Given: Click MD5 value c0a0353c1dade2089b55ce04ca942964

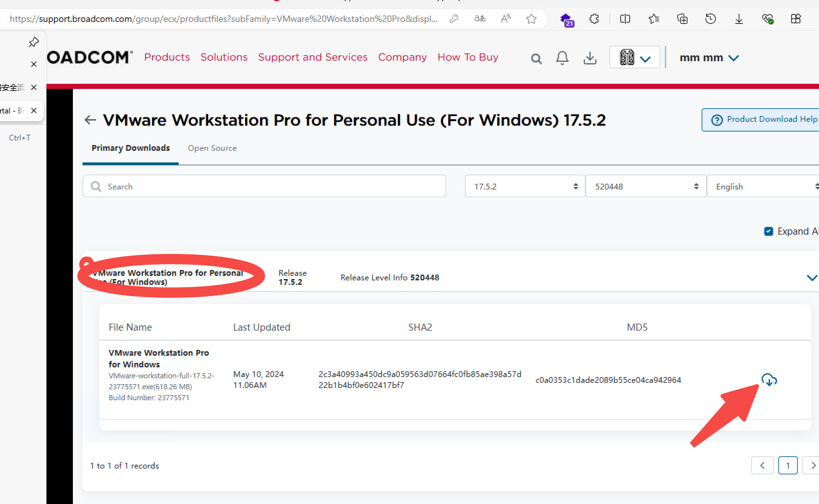Looking at the screenshot, I should point(608,380).
